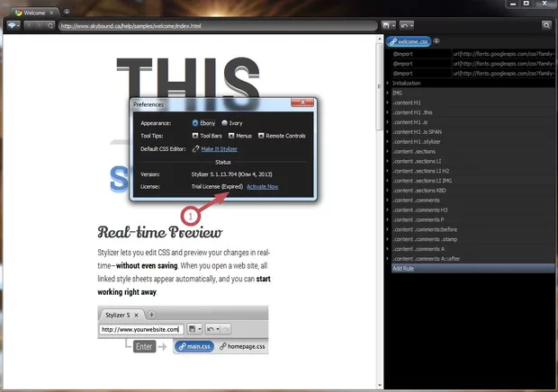558x392 pixels.
Task: Click the Activate Now license link
Action: (x=262, y=187)
